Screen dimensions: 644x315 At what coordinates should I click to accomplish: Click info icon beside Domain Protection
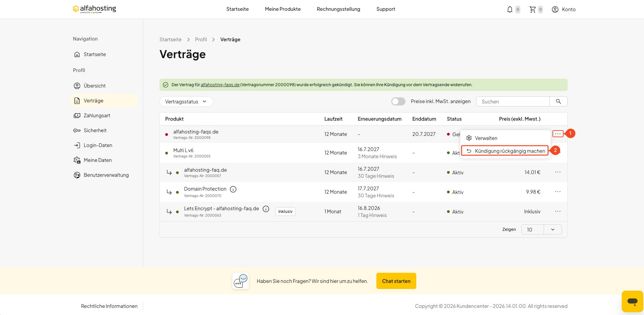point(233,189)
